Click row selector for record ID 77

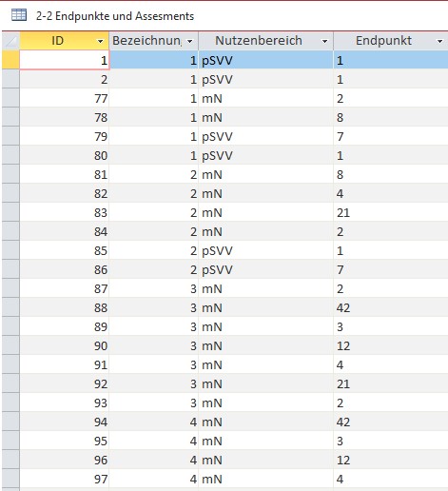(x=10, y=98)
